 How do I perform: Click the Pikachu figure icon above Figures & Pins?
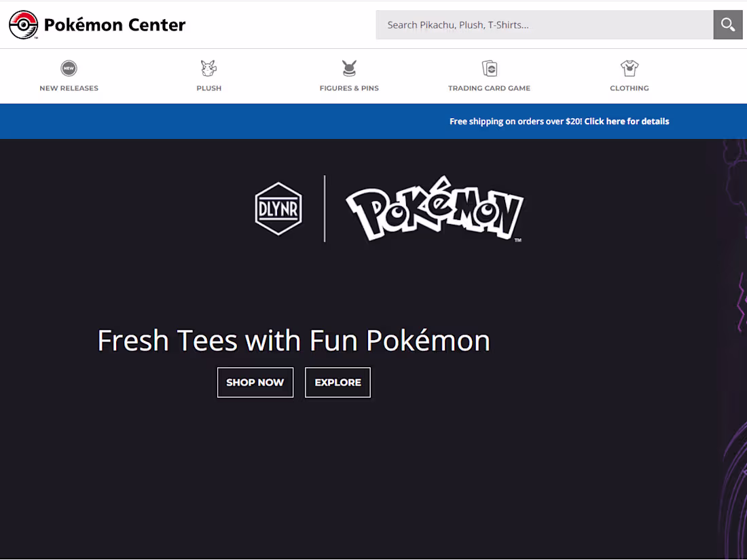pyautogui.click(x=349, y=68)
